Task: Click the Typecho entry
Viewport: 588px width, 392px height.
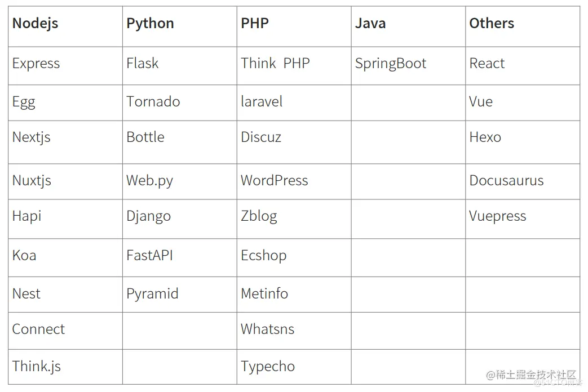Action: pyautogui.click(x=268, y=367)
